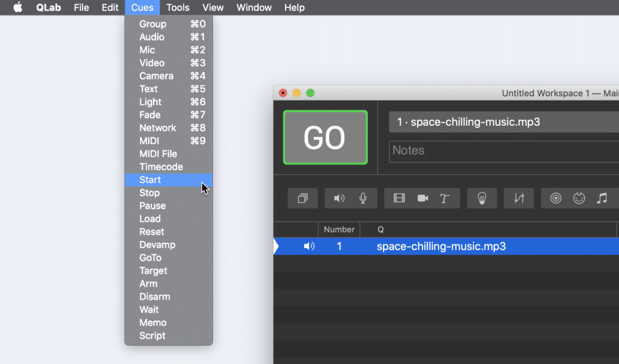Open the Tools menu in the menu bar
619x364 pixels.
click(x=177, y=7)
